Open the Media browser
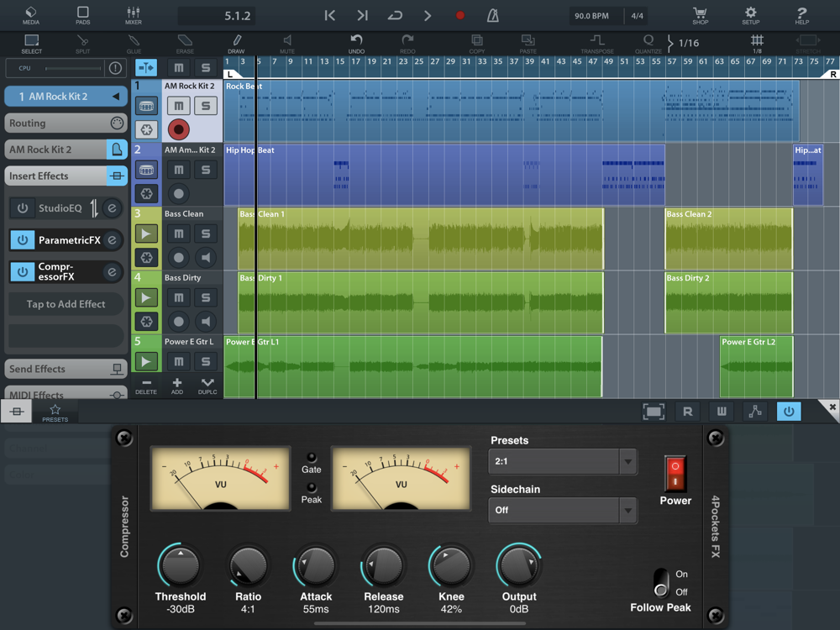Viewport: 840px width, 630px height. [x=31, y=15]
